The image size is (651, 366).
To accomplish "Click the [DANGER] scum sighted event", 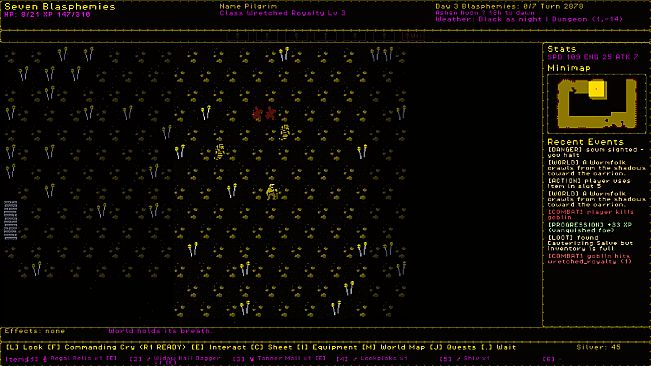I will pyautogui.click(x=596, y=152).
